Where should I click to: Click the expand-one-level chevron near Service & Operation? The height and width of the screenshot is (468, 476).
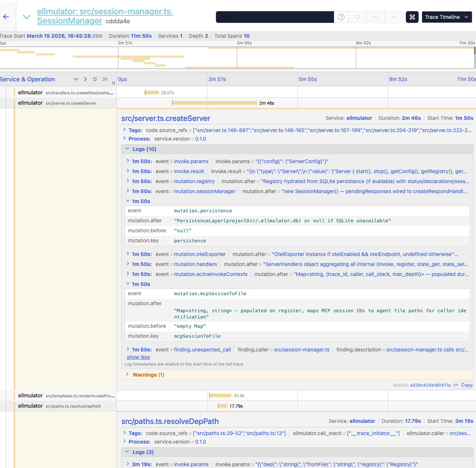pyautogui.click(x=85, y=79)
